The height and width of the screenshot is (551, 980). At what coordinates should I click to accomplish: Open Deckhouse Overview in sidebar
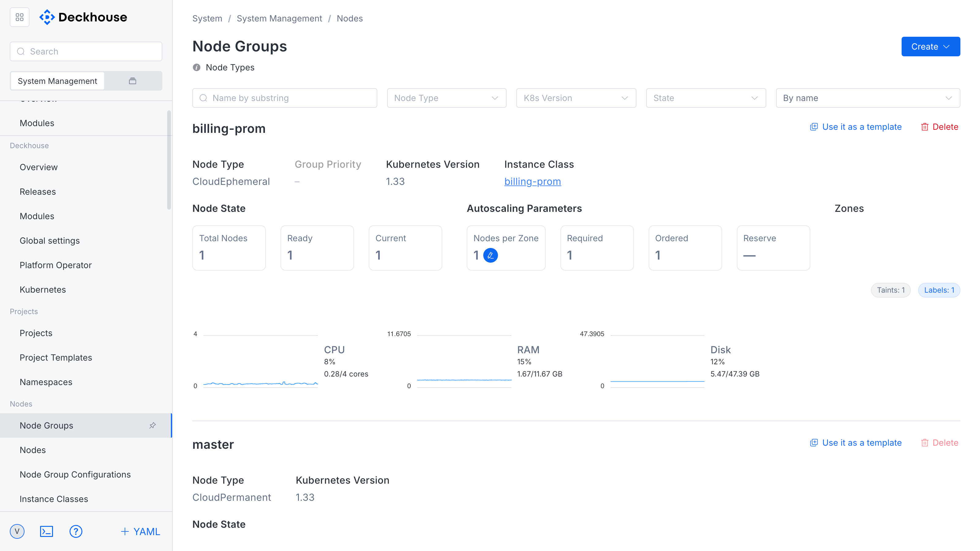coord(86,167)
